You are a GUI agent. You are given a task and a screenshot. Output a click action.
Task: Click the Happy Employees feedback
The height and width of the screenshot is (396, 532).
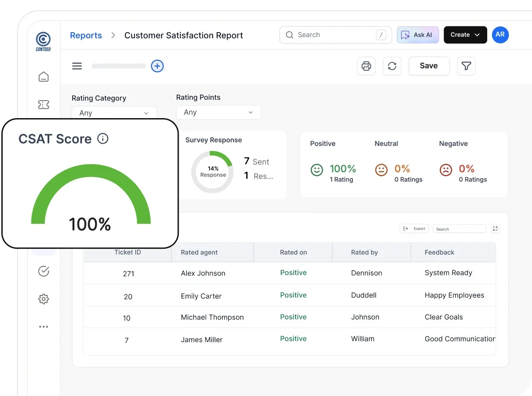click(x=454, y=295)
